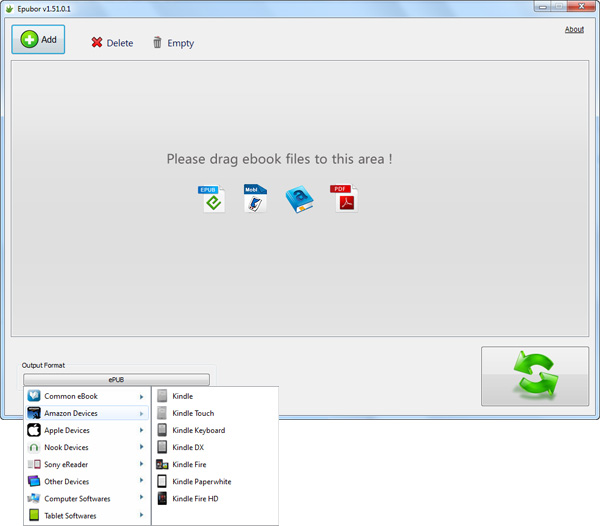Open the Apple Devices submenu
The width and height of the screenshot is (600, 526).
click(87, 430)
